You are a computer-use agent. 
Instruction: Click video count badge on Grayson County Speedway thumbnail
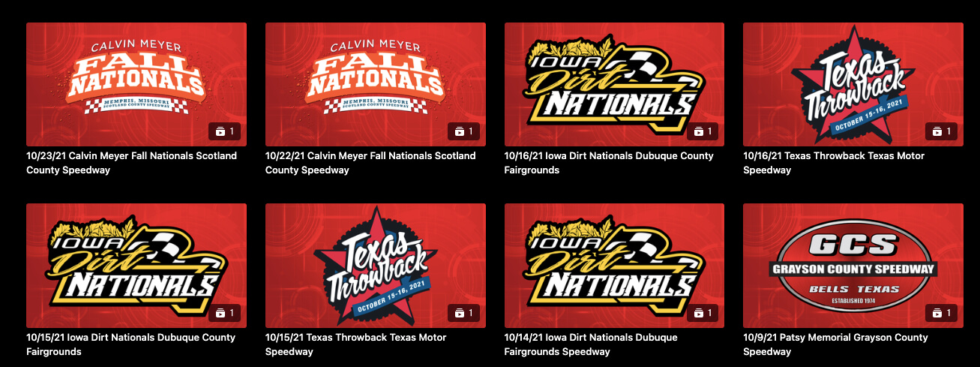click(941, 313)
